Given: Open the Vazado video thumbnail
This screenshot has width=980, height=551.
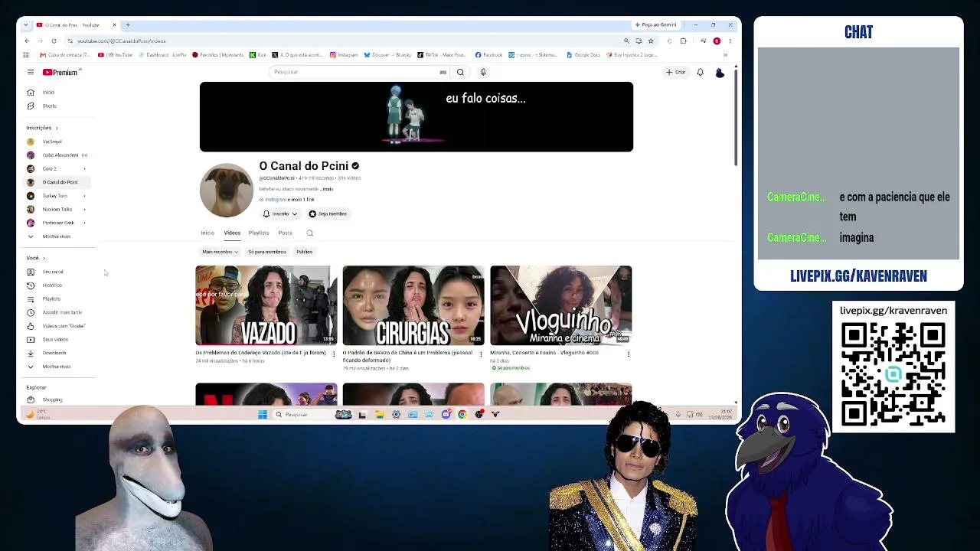Looking at the screenshot, I should tap(266, 305).
